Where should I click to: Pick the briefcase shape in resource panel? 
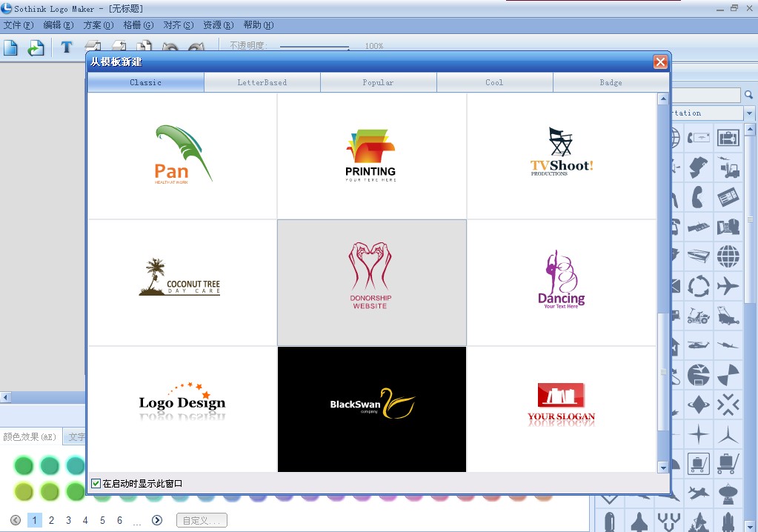728,138
